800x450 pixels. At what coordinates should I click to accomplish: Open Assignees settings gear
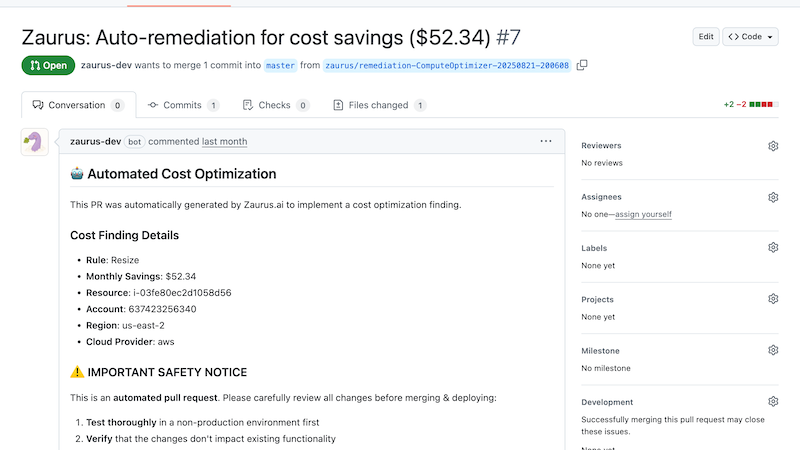pos(773,197)
